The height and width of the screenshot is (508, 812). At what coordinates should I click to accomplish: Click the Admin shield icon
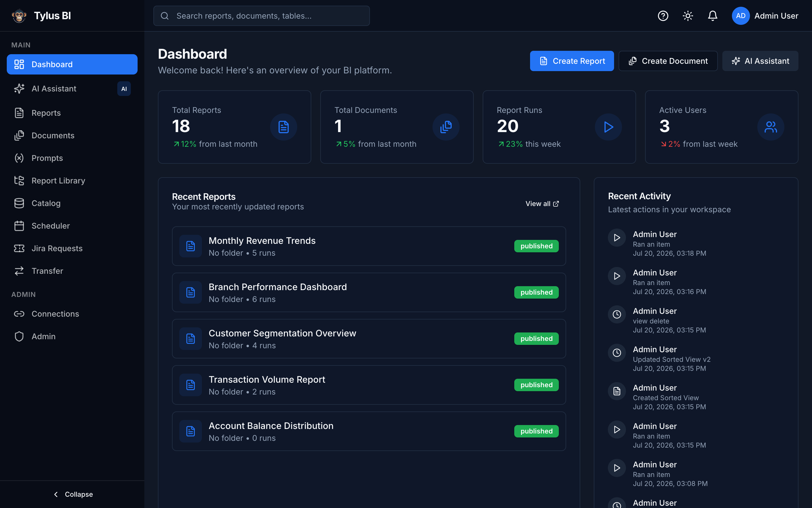click(19, 336)
